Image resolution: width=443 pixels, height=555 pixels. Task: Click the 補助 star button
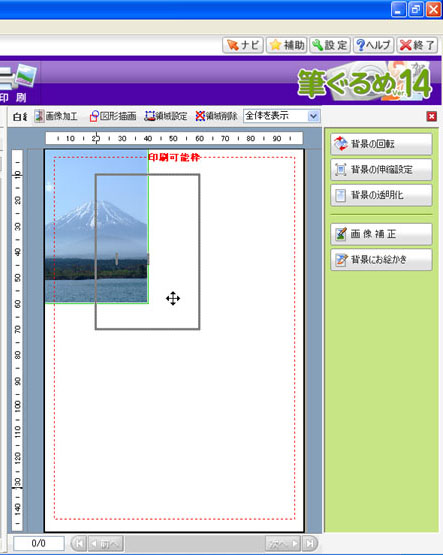(287, 45)
